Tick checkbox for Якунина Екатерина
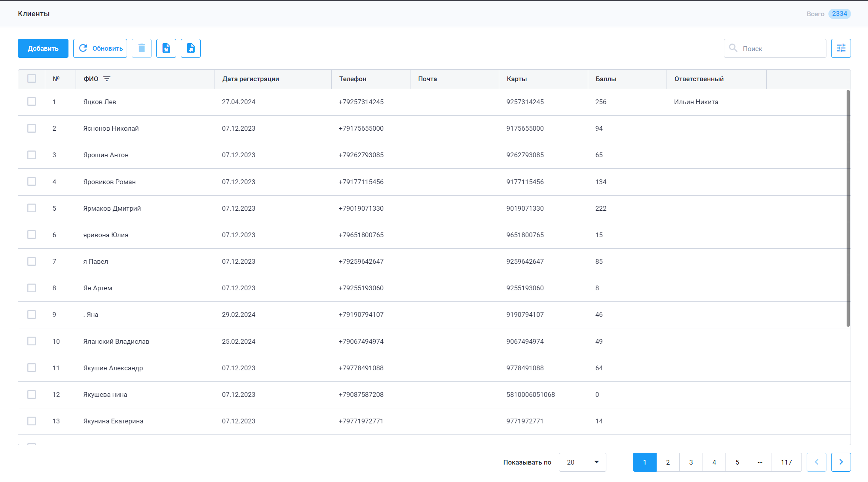868x482 pixels. click(x=32, y=421)
